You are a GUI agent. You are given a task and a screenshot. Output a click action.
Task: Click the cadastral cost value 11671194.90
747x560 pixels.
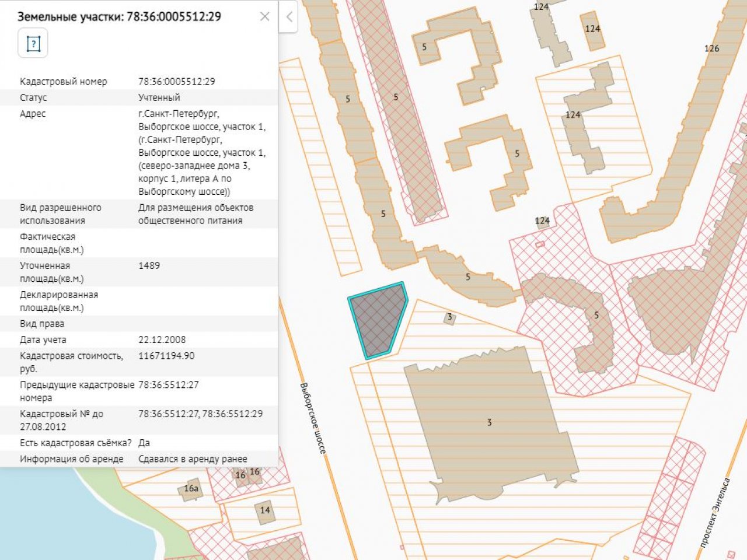[166, 356]
